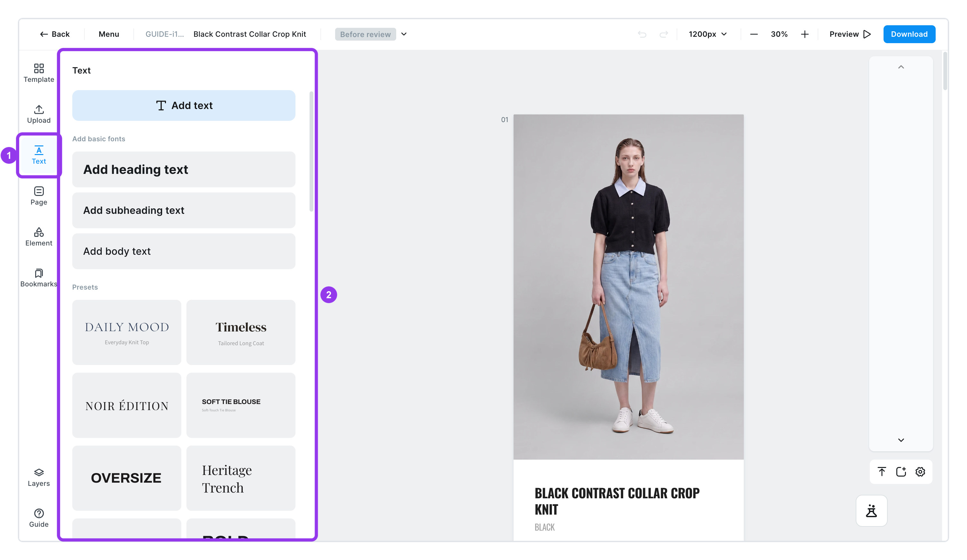The height and width of the screenshot is (560, 967).
Task: Insert Add subheading text
Action: tap(184, 210)
